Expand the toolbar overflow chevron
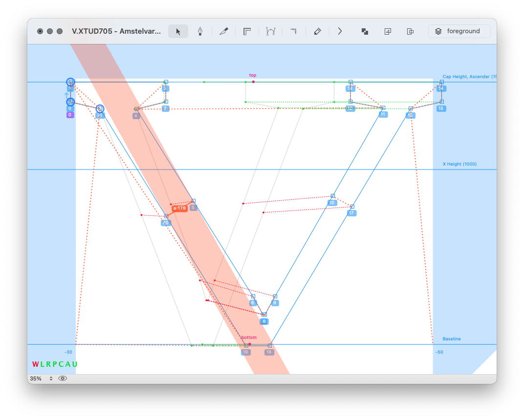524x420 pixels. point(340,31)
